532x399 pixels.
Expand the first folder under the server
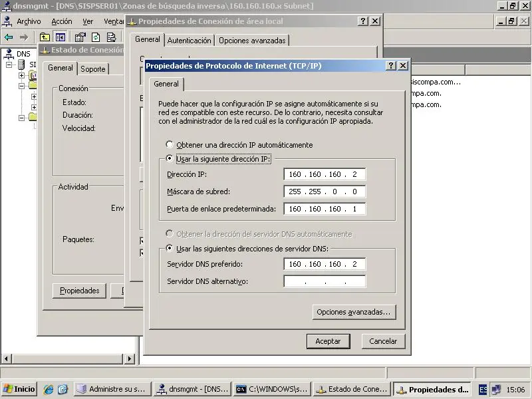[21, 75]
